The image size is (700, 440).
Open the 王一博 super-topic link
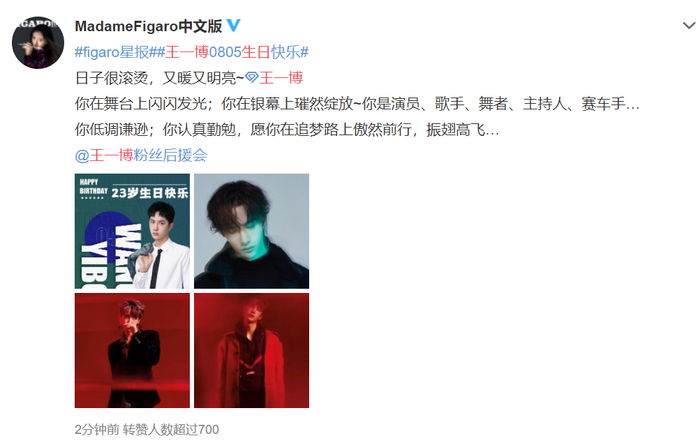pos(281,78)
